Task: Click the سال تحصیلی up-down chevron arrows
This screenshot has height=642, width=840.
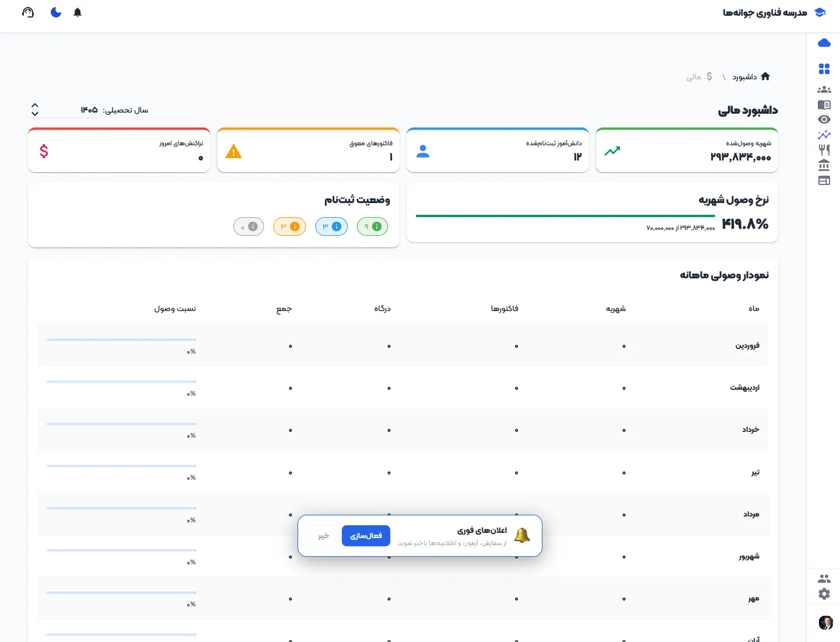Action: 35,110
